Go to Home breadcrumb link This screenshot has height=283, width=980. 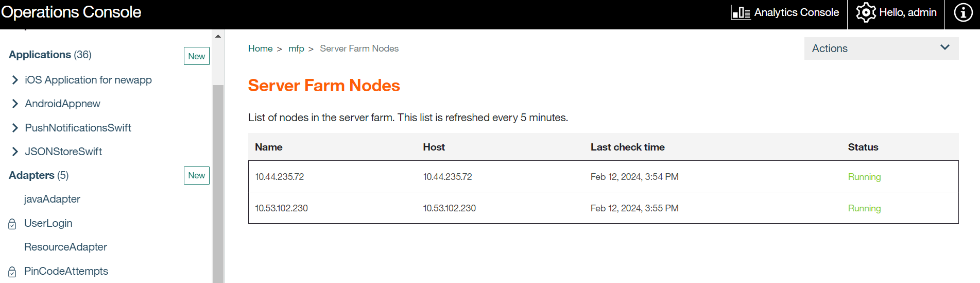click(260, 48)
